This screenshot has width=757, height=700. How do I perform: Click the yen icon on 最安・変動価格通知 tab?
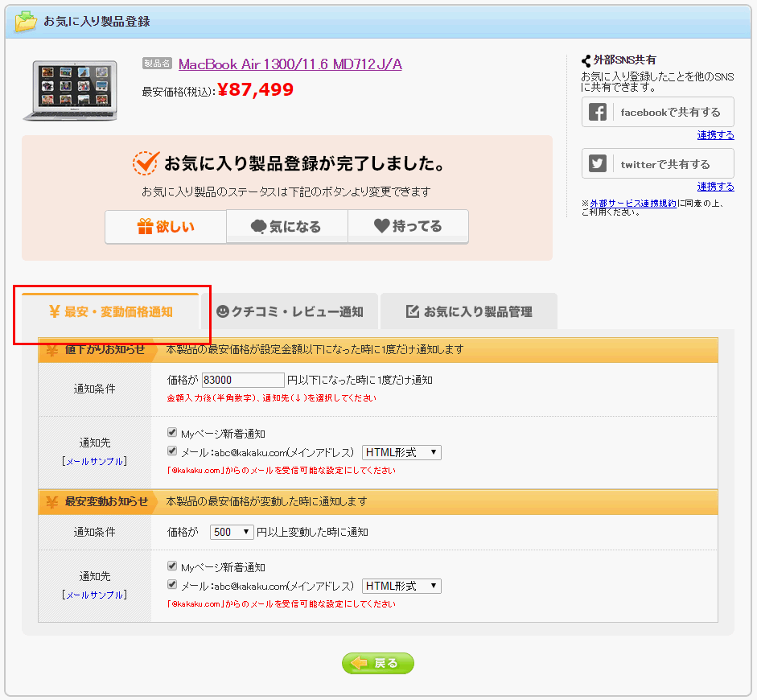pyautogui.click(x=55, y=312)
